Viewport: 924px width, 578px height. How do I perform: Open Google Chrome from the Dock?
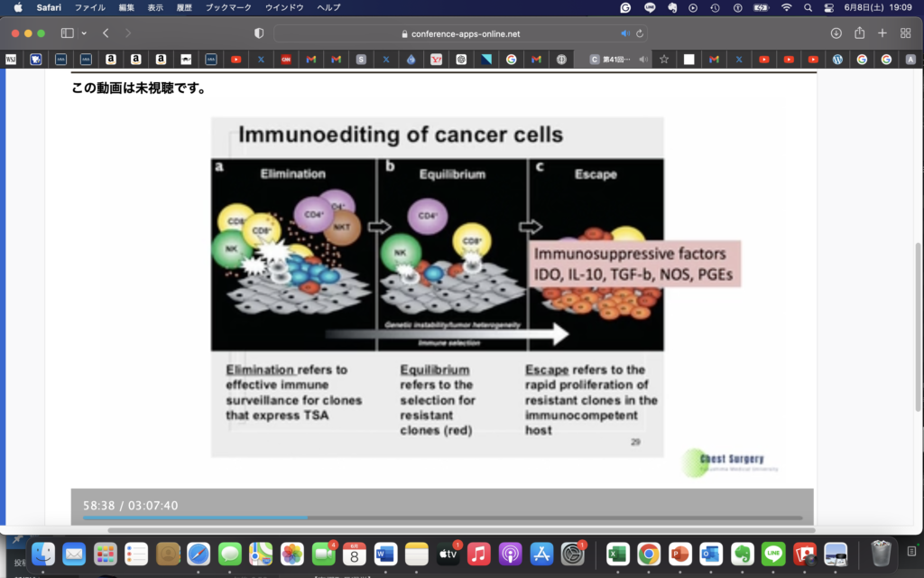coord(648,554)
